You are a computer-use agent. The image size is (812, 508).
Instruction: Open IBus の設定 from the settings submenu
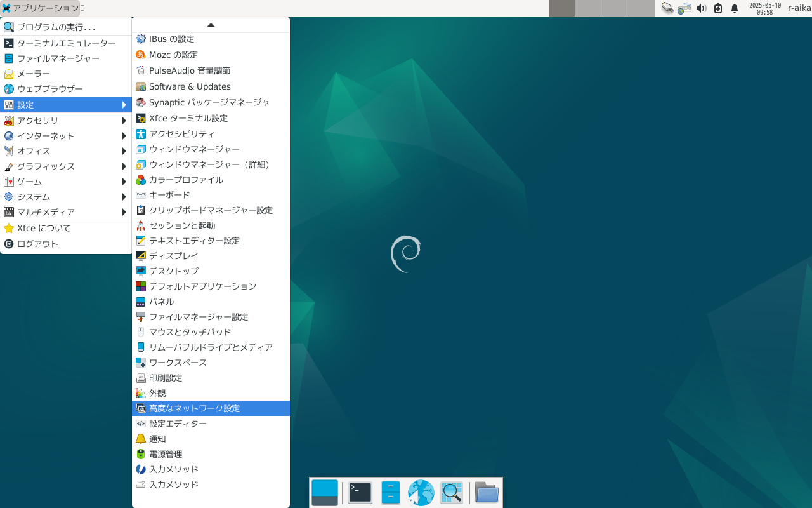211,39
